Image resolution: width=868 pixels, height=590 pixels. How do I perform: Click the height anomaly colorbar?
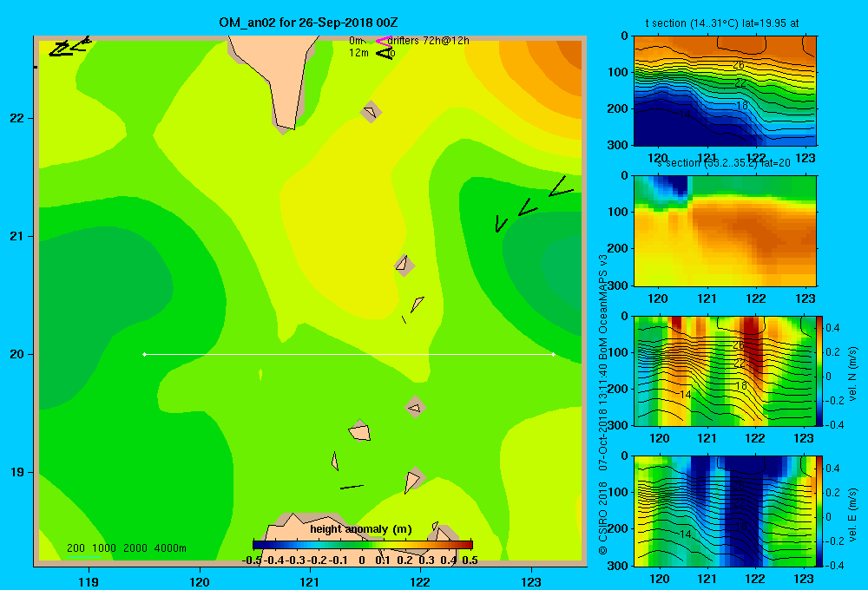363,544
